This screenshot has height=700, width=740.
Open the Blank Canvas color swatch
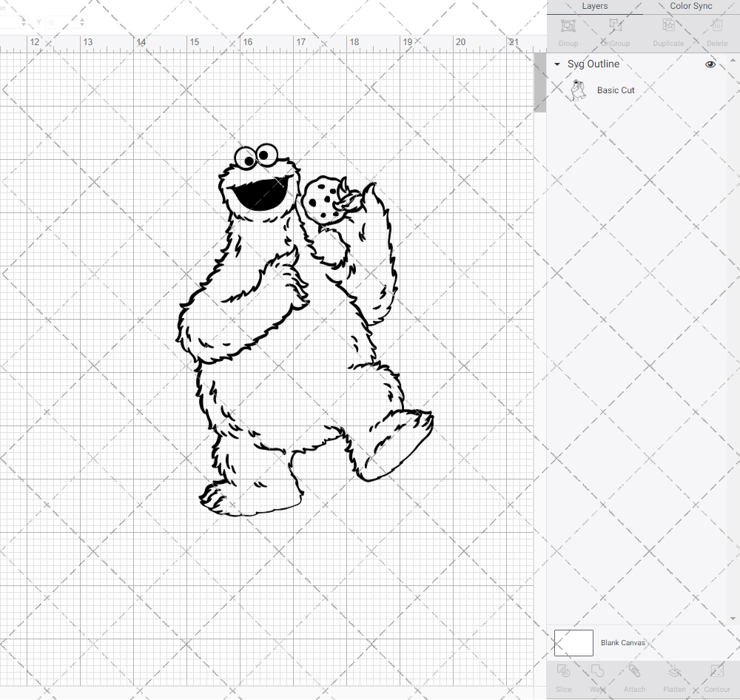point(573,642)
